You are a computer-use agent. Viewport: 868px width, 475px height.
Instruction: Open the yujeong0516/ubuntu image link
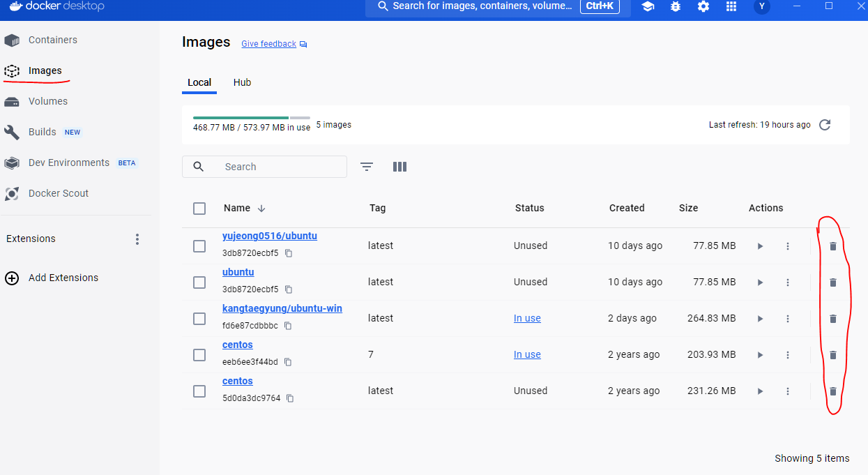point(270,236)
